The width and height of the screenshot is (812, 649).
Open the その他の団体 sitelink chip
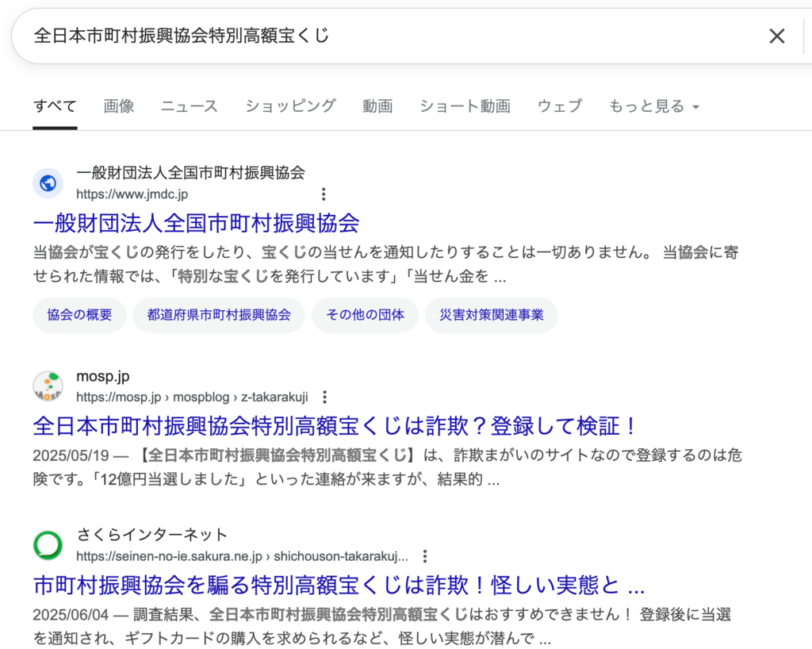click(365, 315)
